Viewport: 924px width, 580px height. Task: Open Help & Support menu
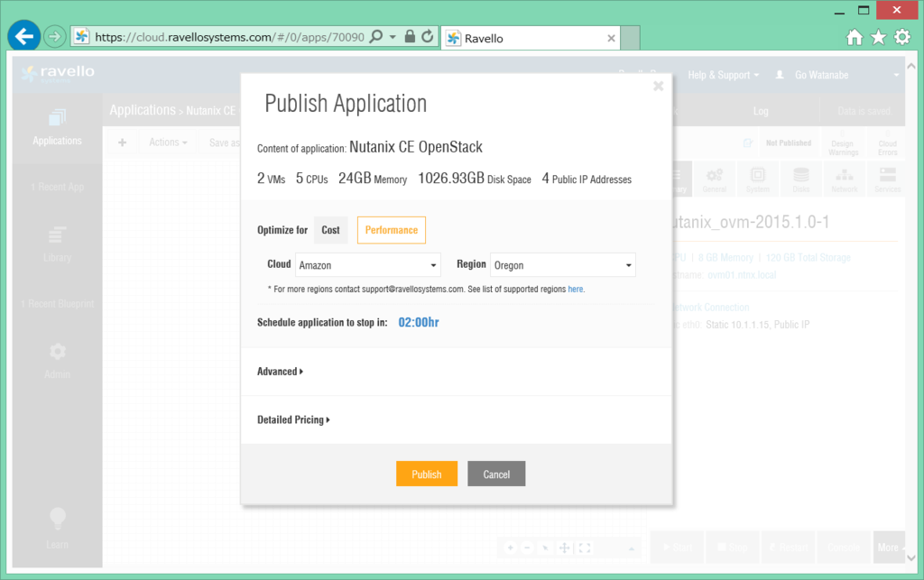point(723,75)
